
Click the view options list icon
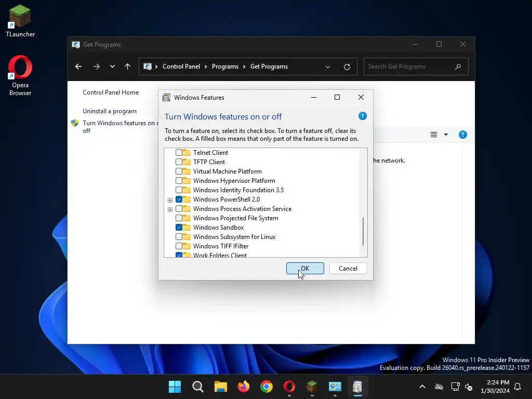tap(434, 135)
